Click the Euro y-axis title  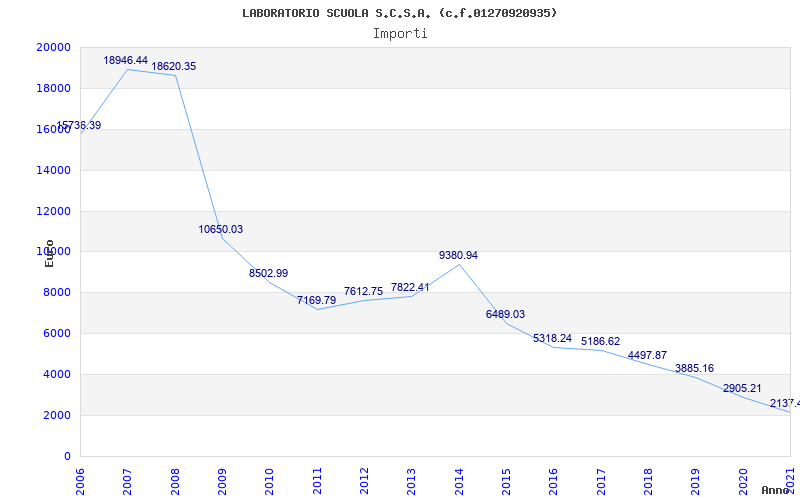tap(49, 253)
